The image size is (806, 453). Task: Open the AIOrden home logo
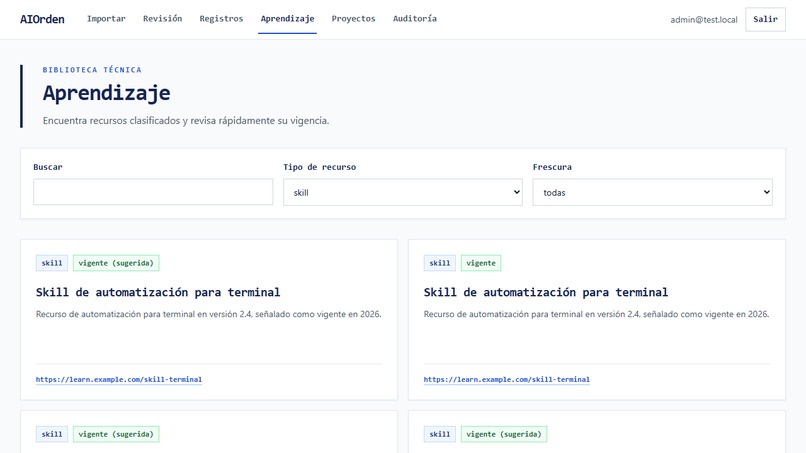coord(42,19)
